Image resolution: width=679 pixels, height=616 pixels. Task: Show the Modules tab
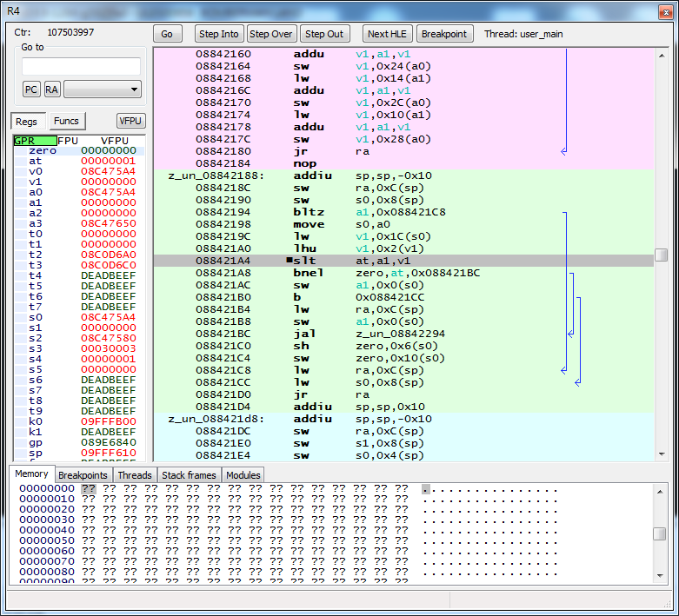pyautogui.click(x=243, y=475)
